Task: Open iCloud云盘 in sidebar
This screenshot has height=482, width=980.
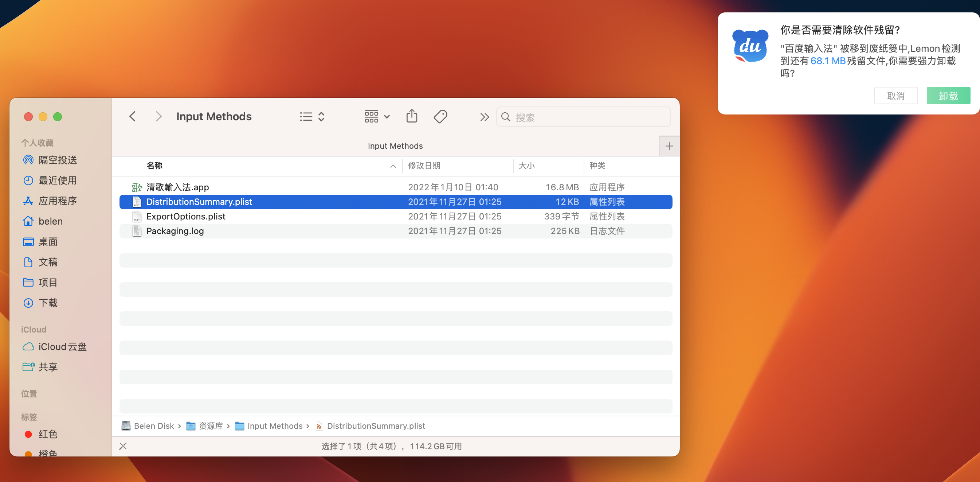Action: click(62, 346)
